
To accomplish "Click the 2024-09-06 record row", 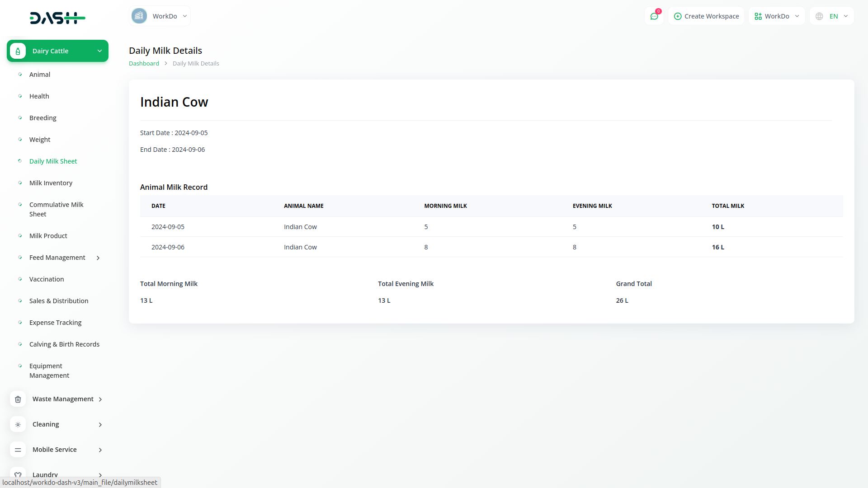I will pyautogui.click(x=491, y=247).
